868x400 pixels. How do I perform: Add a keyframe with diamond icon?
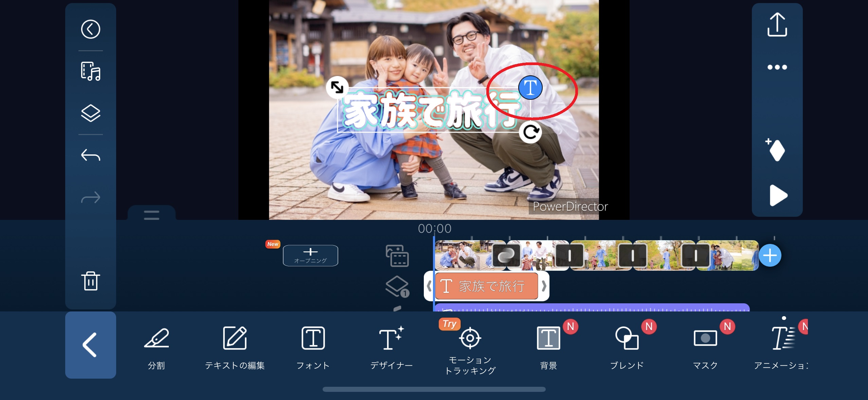776,150
